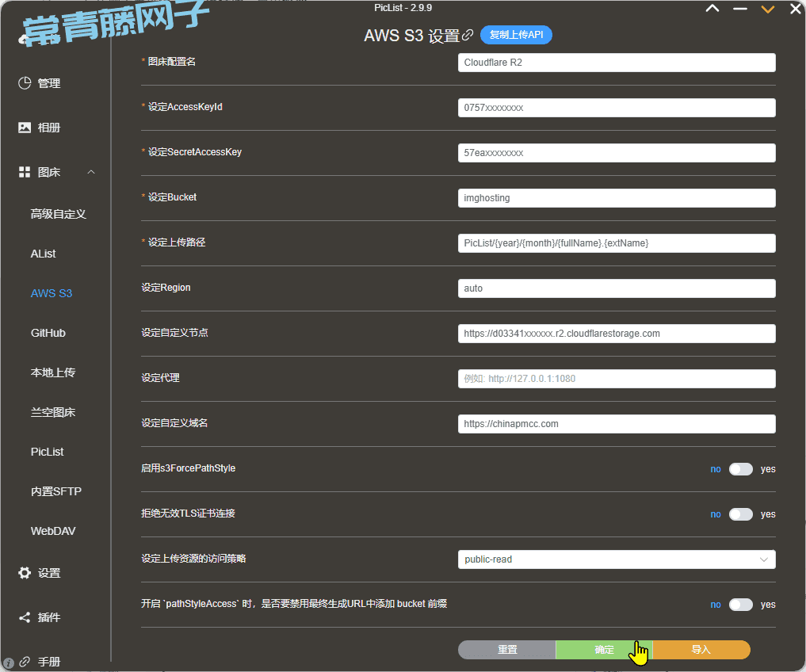
Task: Open the 管理 section via its pie-chart icon
Action: pos(25,82)
